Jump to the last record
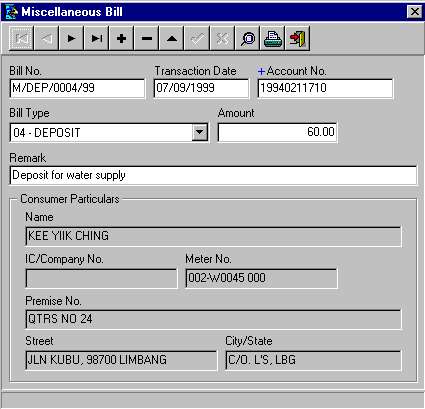This screenshot has height=409, width=425. 97,38
